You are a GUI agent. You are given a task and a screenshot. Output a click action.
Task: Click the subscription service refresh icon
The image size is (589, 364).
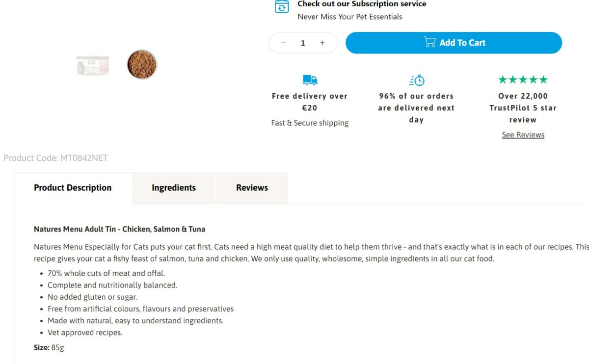tap(282, 7)
